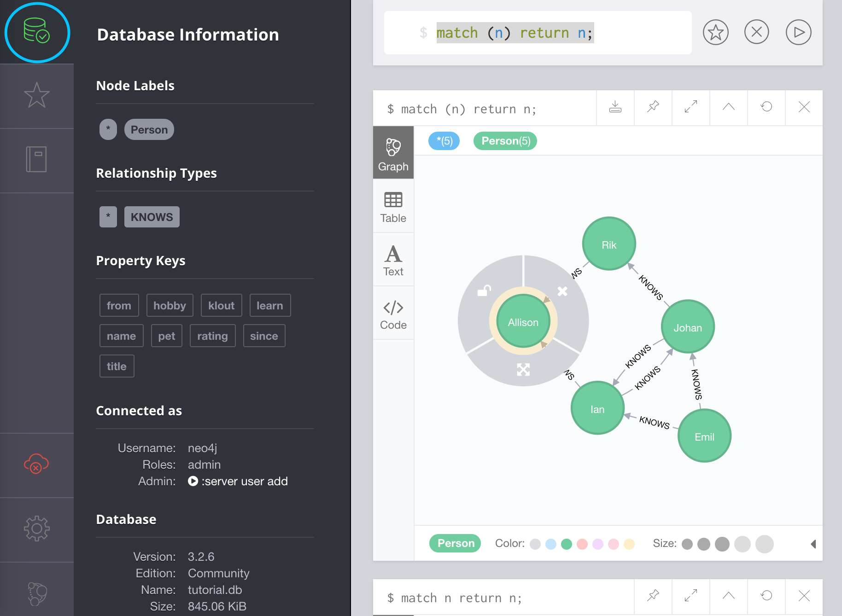
Task: Switch to the Table view tab
Action: tap(393, 207)
